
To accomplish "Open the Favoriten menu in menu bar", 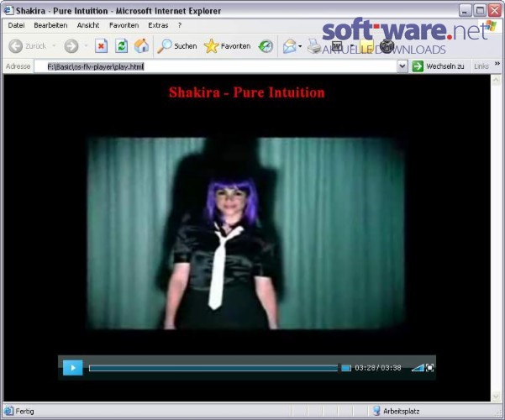I will click(x=124, y=25).
